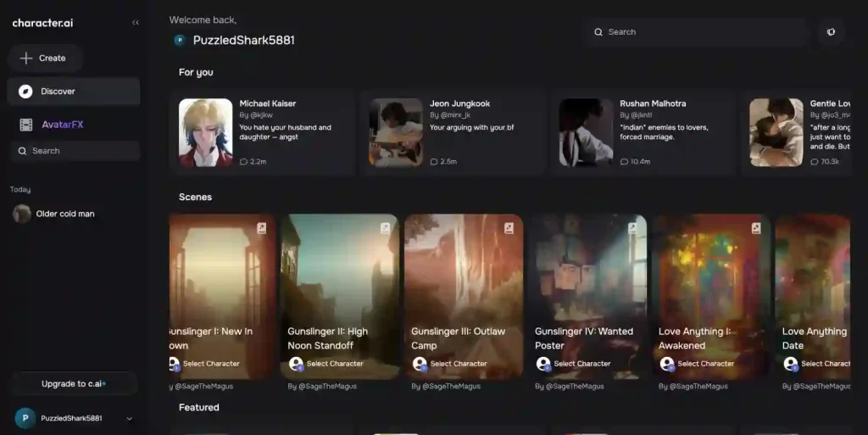Open Love Anything Date scene card
Screen dimensions: 868x435
(813, 297)
